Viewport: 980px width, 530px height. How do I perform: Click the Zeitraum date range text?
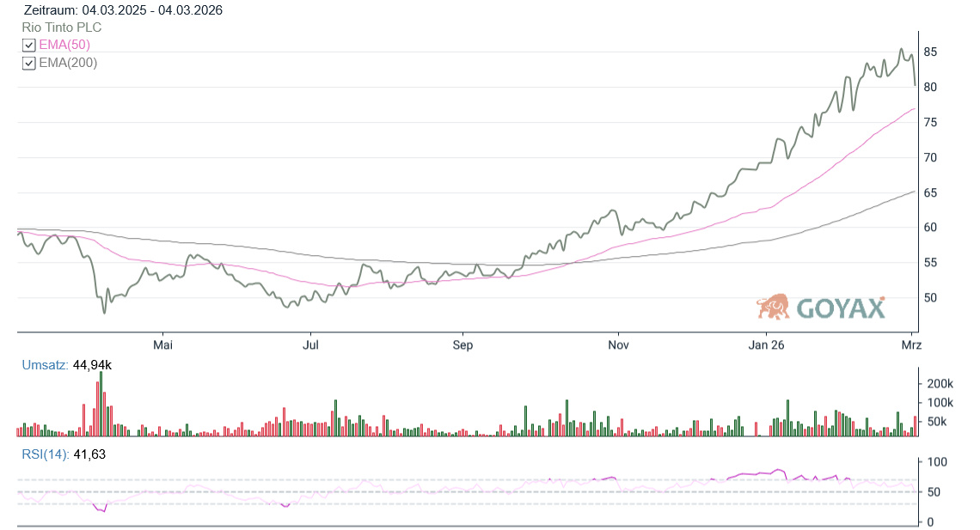tap(124, 10)
